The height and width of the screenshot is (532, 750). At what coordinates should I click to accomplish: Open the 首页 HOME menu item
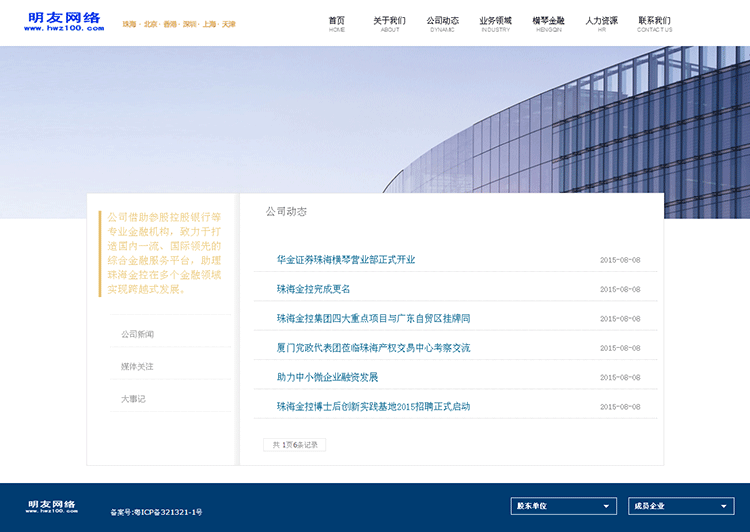tap(337, 23)
